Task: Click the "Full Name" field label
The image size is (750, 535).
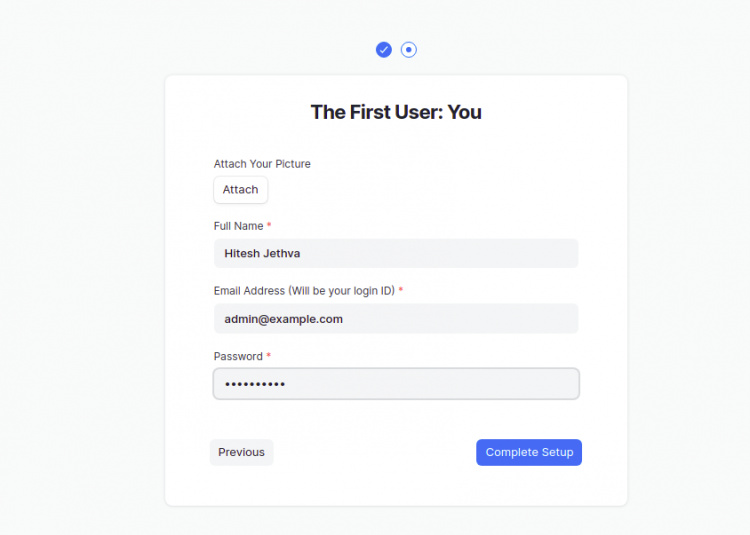Action: click(x=238, y=226)
